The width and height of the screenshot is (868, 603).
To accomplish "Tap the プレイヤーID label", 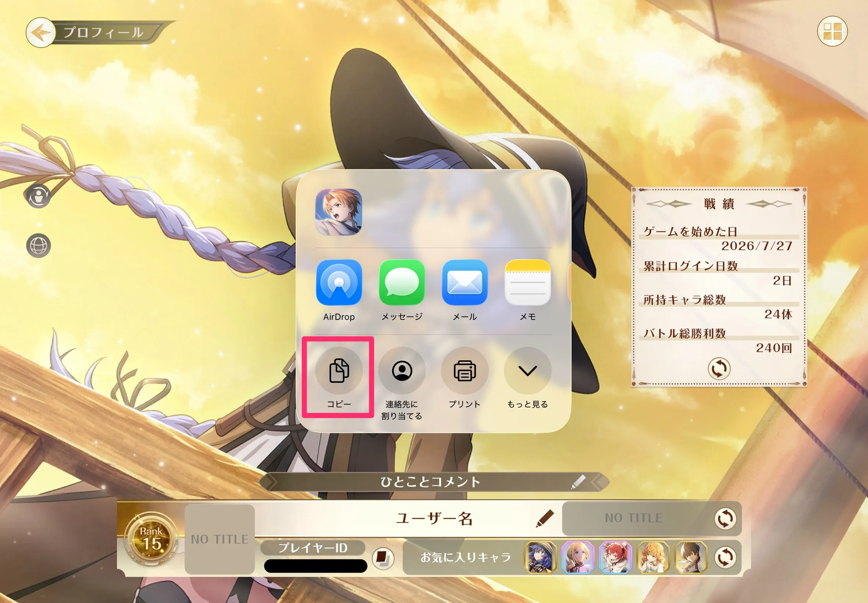I will click(x=313, y=548).
